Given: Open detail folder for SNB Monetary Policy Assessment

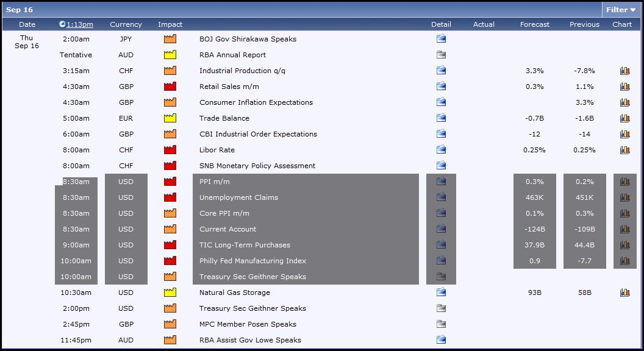Looking at the screenshot, I should 441,165.
